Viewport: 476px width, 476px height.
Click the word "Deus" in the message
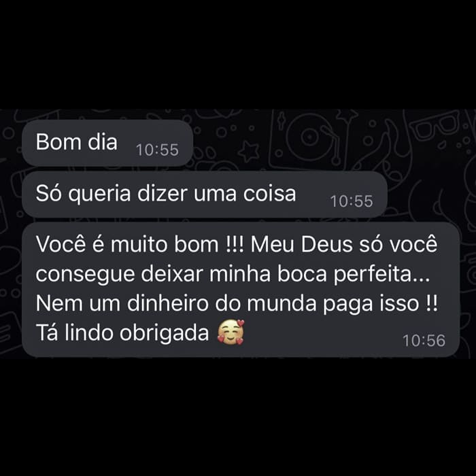[x=327, y=244]
